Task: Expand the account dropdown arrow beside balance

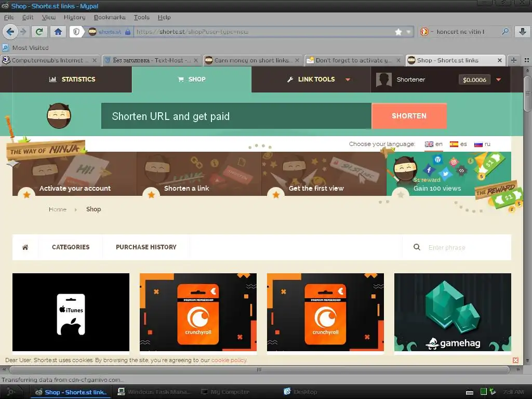Action: click(498, 79)
